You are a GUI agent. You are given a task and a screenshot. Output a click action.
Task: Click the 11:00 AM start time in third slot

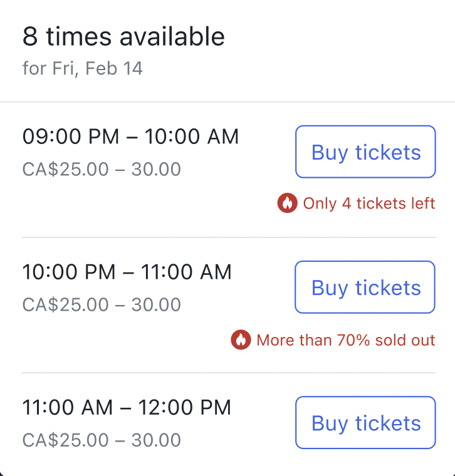point(68,406)
